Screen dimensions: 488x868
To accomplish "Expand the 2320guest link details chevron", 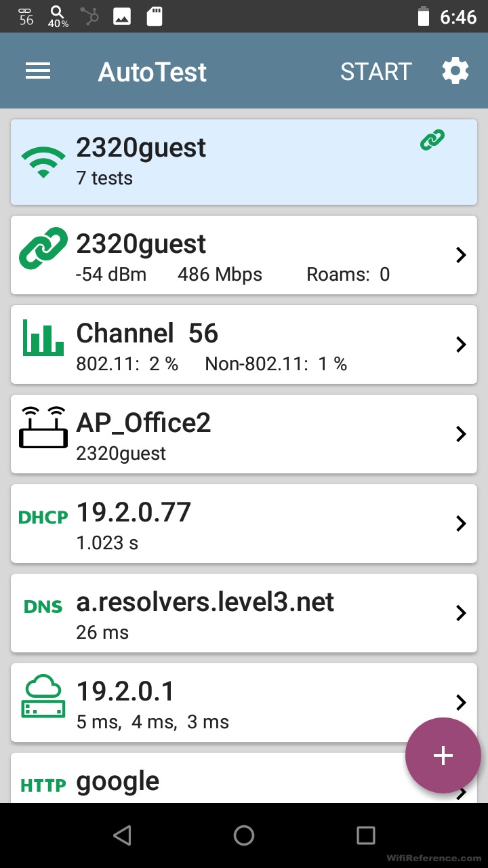I will pyautogui.click(x=461, y=255).
